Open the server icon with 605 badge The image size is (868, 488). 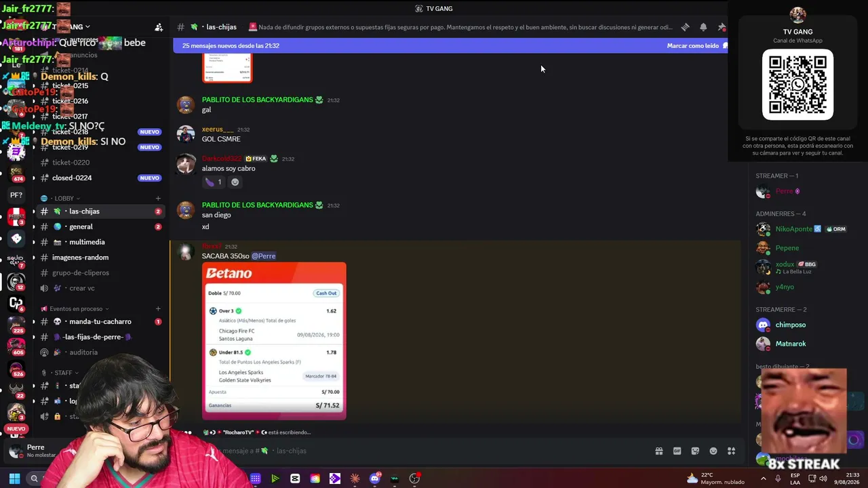click(x=16, y=346)
